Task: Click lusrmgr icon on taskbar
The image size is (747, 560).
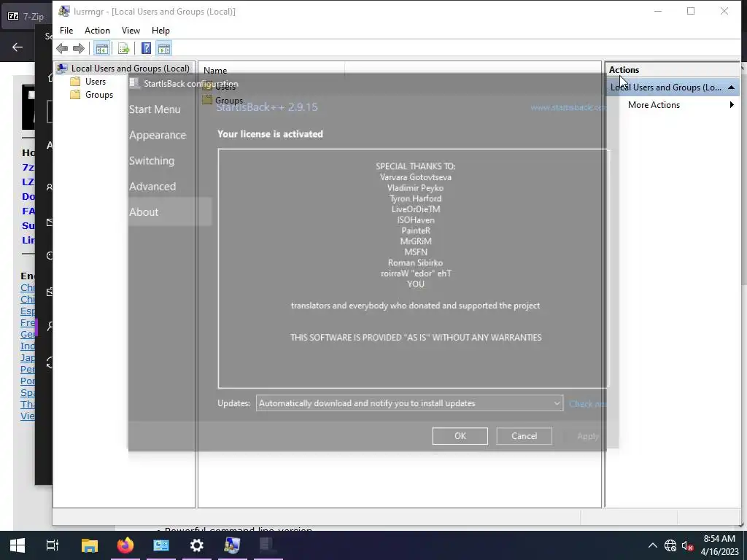Action: coord(233,545)
